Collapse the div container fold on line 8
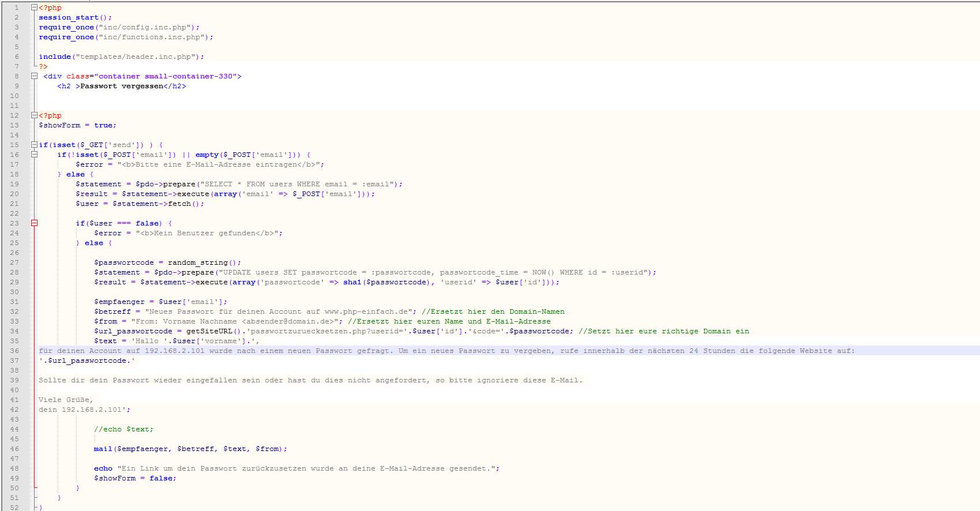 (34, 76)
